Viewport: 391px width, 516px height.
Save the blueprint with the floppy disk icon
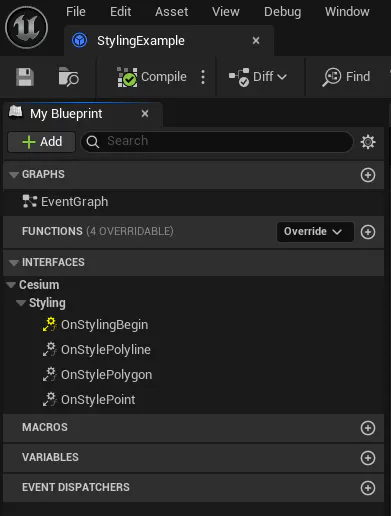click(x=25, y=77)
